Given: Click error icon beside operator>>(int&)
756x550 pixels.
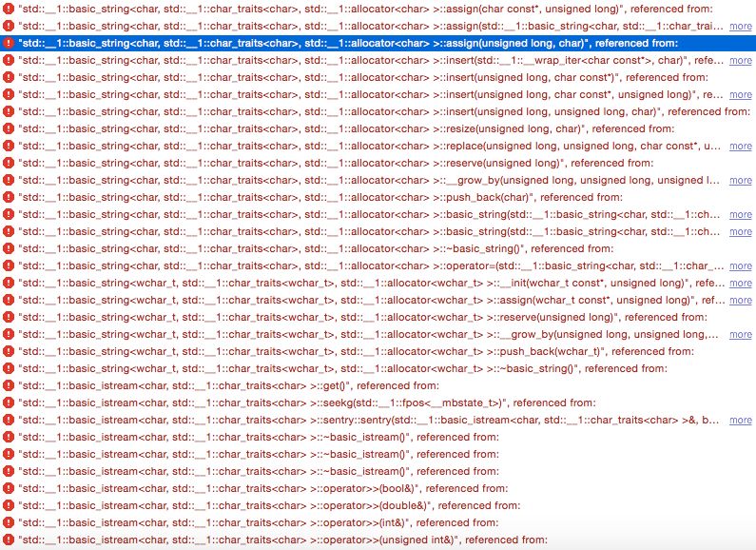Looking at the screenshot, I should pyautogui.click(x=9, y=522).
